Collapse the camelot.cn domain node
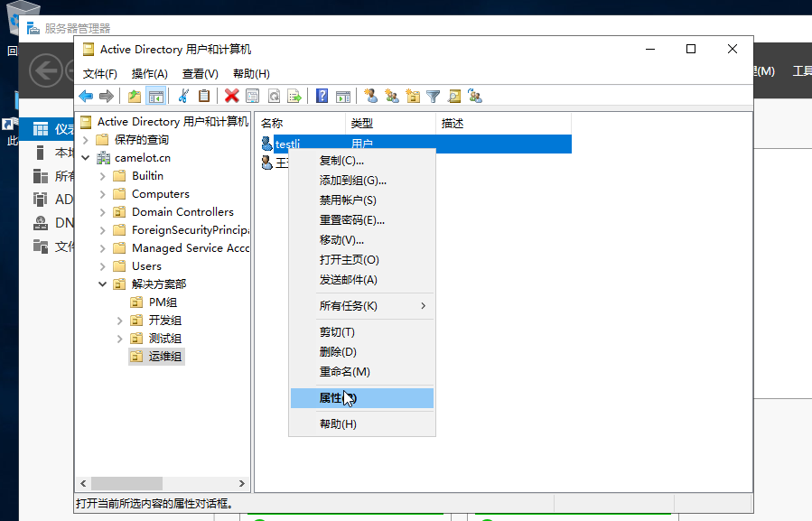Viewport: 812px width, 521px height. [x=86, y=158]
